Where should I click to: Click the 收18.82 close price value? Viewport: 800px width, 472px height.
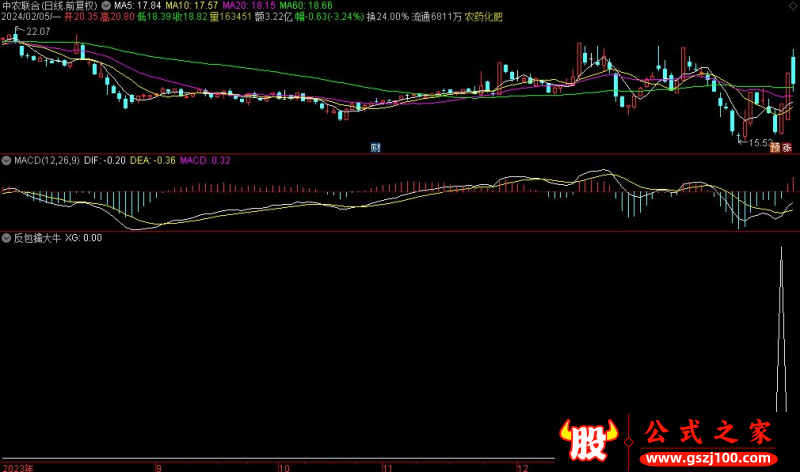[x=190, y=17]
